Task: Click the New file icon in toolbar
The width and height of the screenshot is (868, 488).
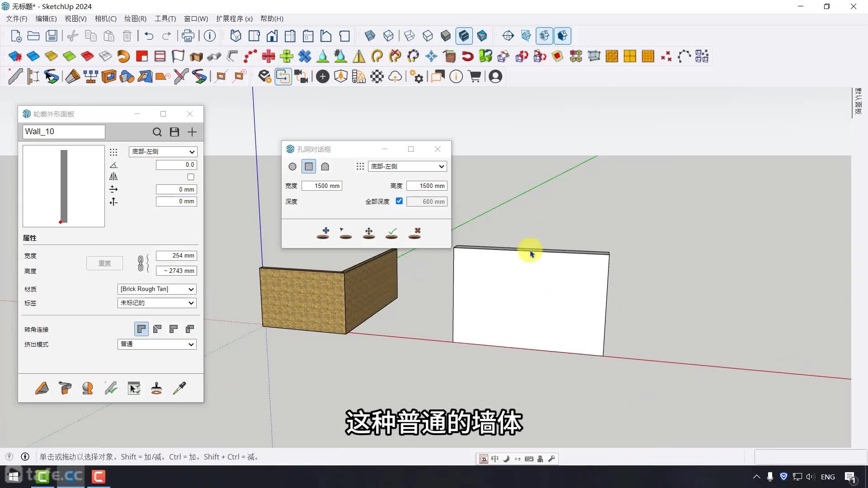Action: click(16, 36)
